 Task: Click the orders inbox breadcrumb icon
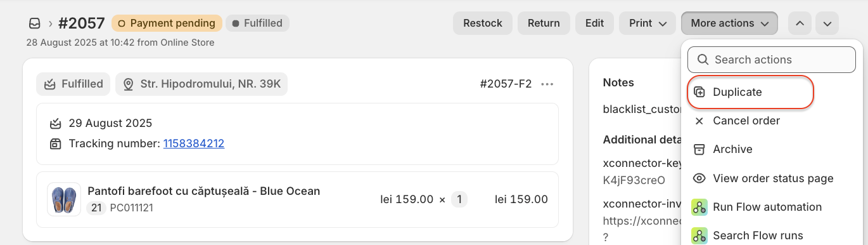(34, 23)
